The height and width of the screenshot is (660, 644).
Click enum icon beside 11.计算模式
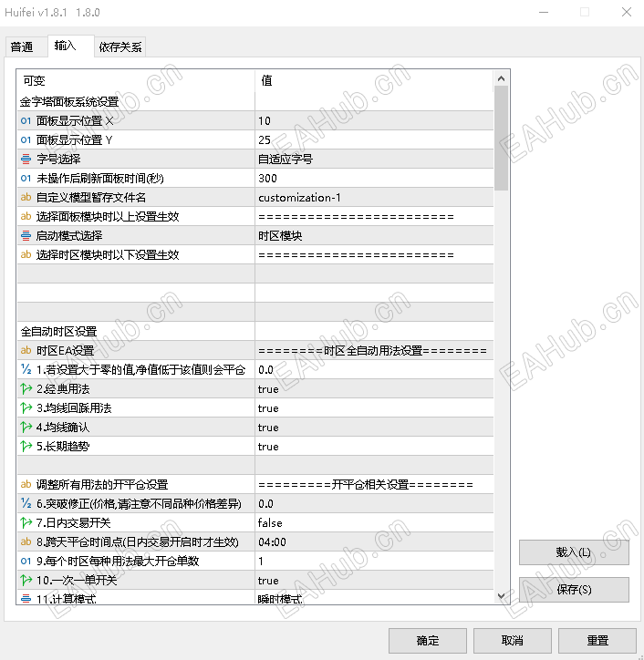[26, 598]
